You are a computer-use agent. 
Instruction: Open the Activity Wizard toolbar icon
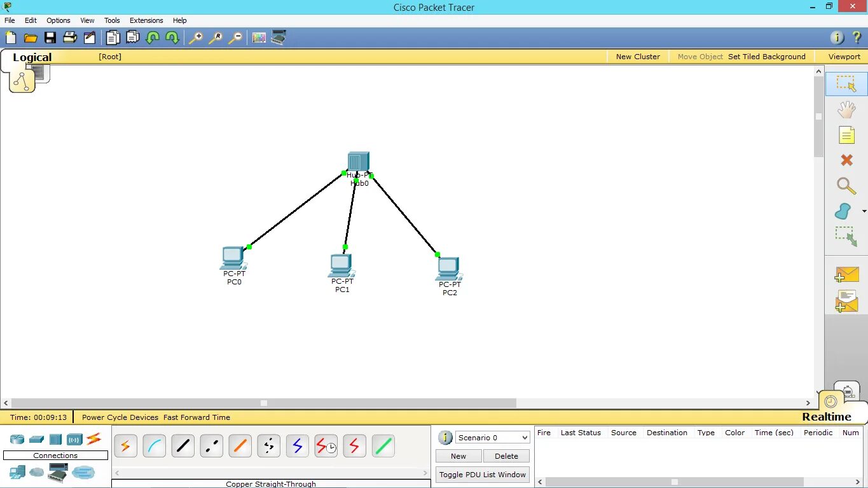point(90,38)
